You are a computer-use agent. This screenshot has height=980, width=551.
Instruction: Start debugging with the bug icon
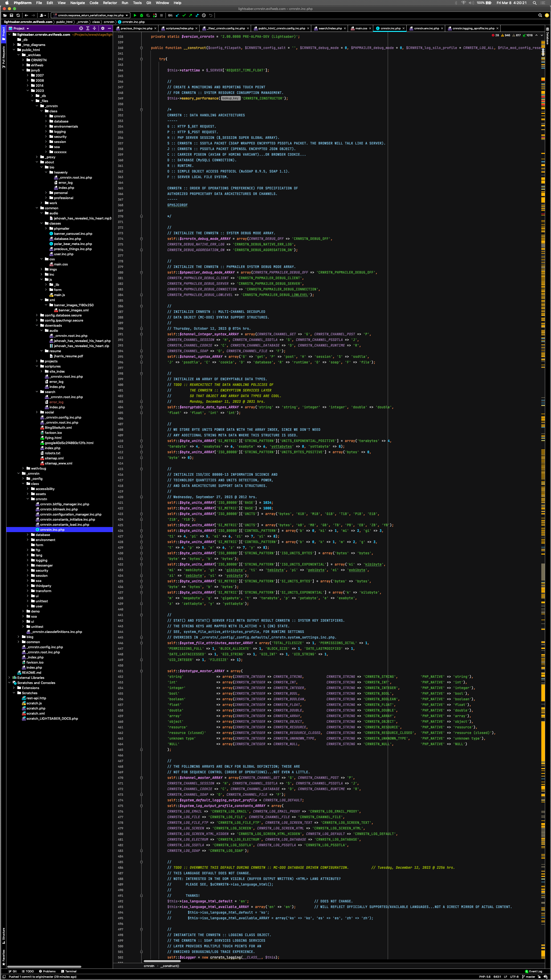[142, 15]
